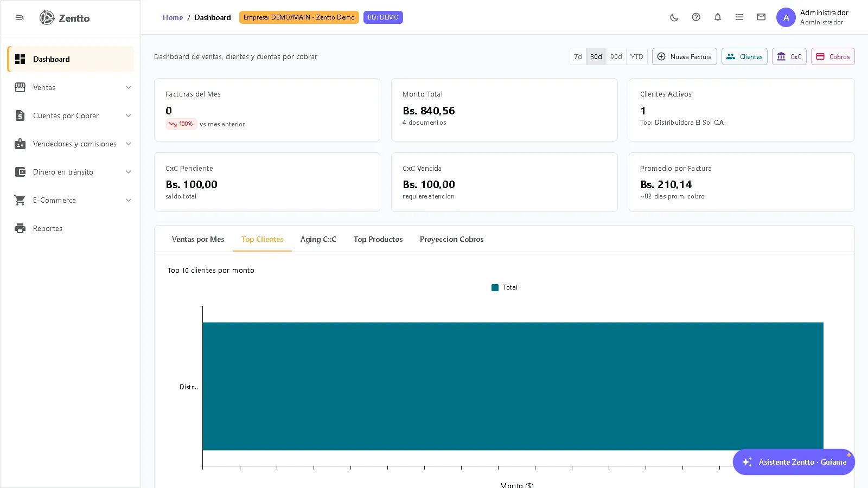
Task: Open the CxC Pendiente card
Action: [267, 182]
